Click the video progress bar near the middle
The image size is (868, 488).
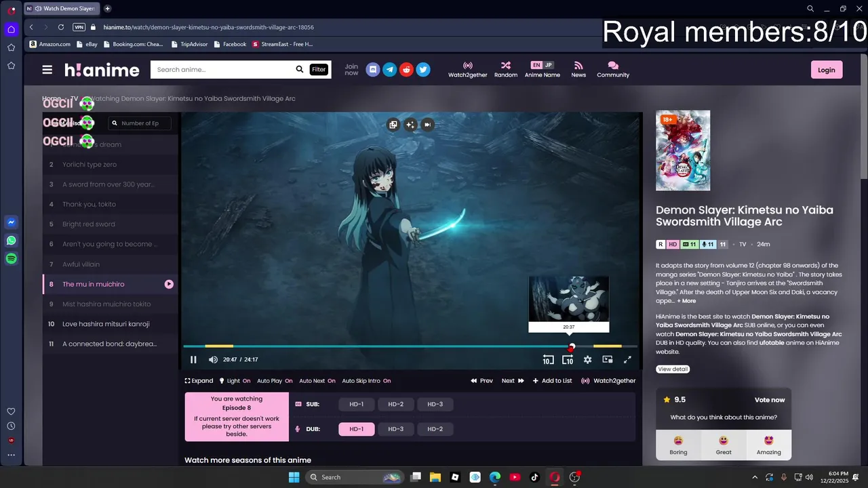[410, 346]
